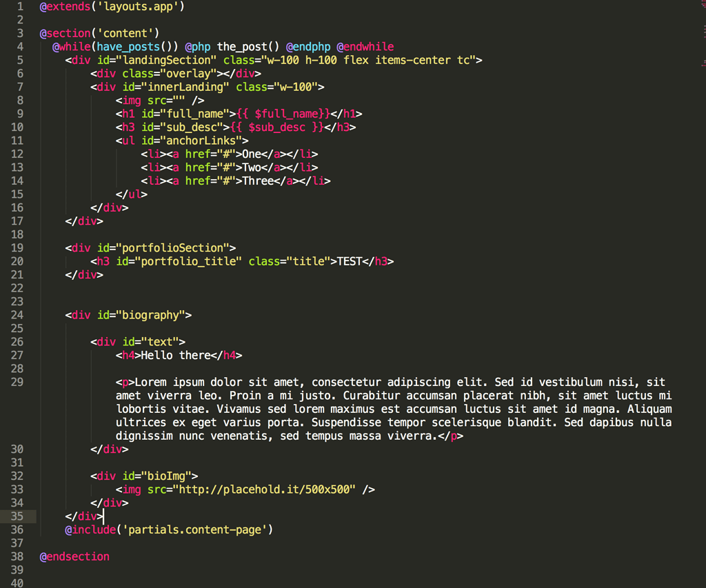Click line number 1 in gutter
The image size is (706, 588).
point(20,7)
